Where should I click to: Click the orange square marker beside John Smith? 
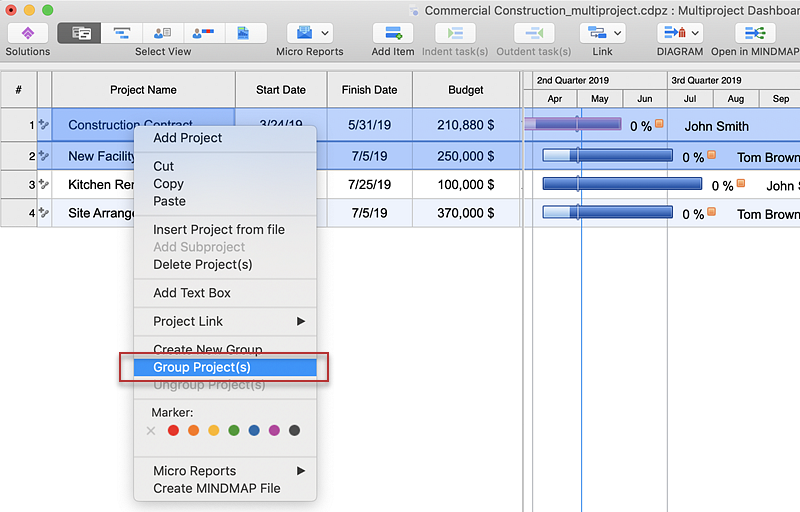pos(659,125)
